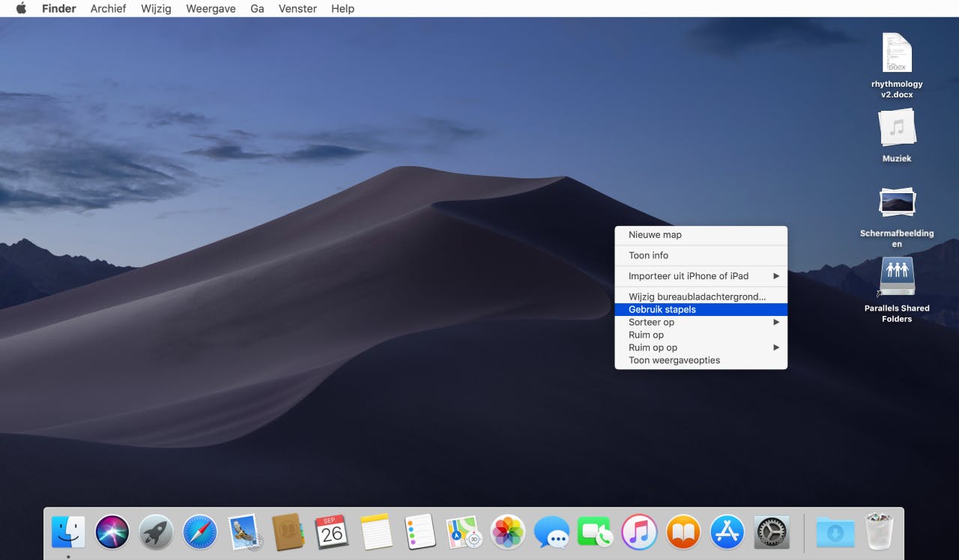Open the Finder menu in menu bar

pos(58,9)
